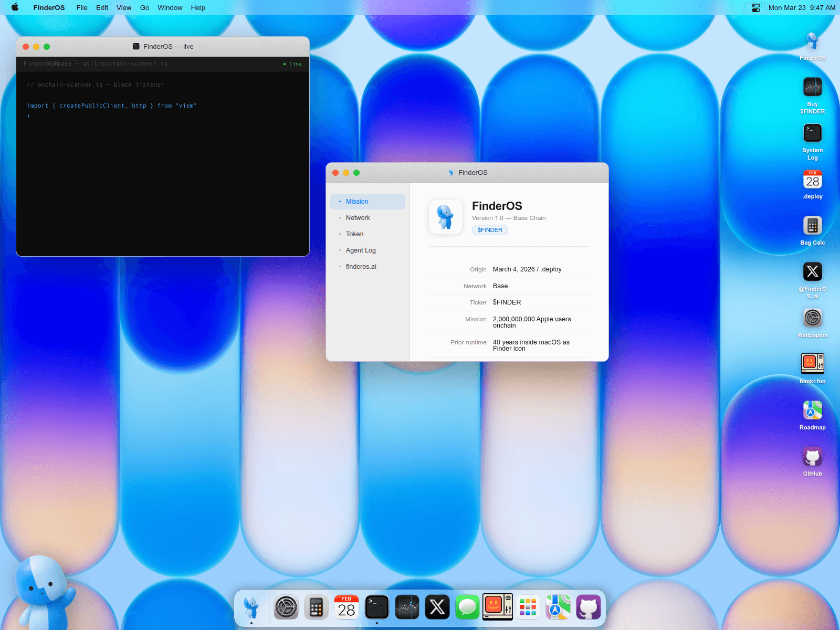
Task: Open the Roadmap desktop icon
Action: click(812, 411)
